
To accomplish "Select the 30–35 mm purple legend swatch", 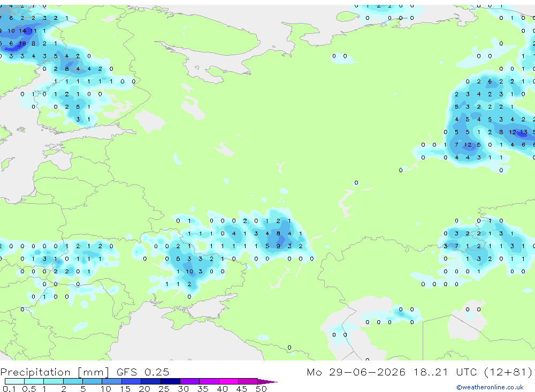I will pos(189,381).
